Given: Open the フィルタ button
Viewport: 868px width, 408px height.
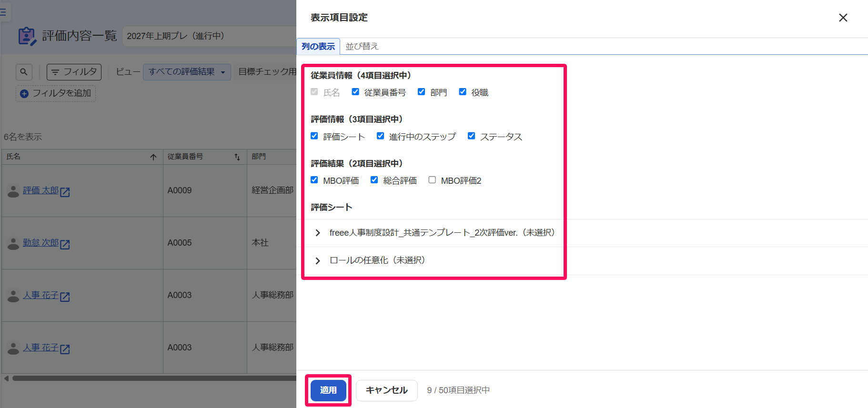Looking at the screenshot, I should pyautogui.click(x=74, y=72).
